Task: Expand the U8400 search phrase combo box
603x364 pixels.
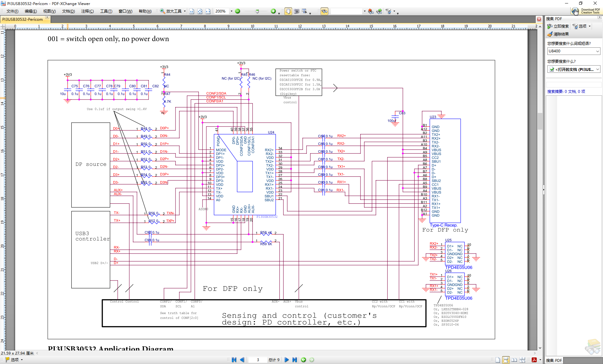Action: [597, 51]
